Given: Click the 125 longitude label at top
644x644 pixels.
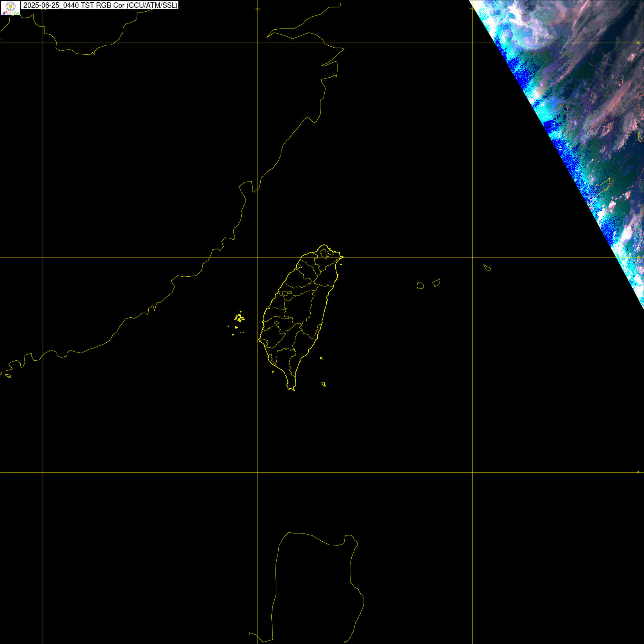Looking at the screenshot, I should [x=472, y=9].
